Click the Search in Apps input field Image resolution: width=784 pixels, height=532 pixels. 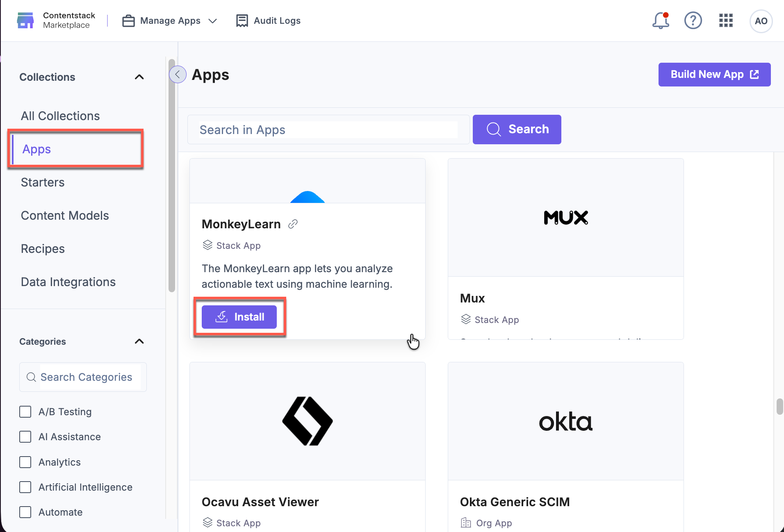pos(327,130)
